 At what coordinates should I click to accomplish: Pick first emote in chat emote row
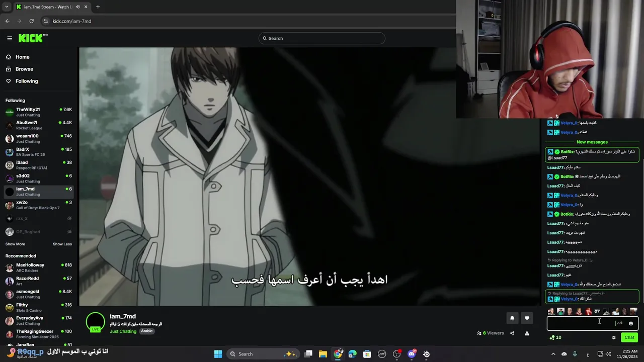551,312
